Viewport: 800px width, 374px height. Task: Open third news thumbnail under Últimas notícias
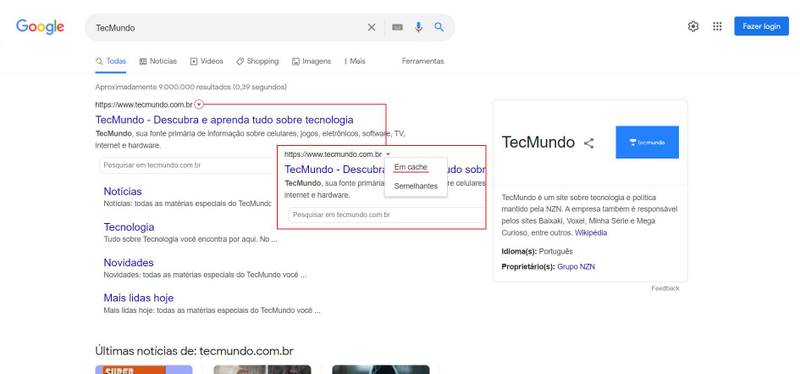[x=381, y=369]
